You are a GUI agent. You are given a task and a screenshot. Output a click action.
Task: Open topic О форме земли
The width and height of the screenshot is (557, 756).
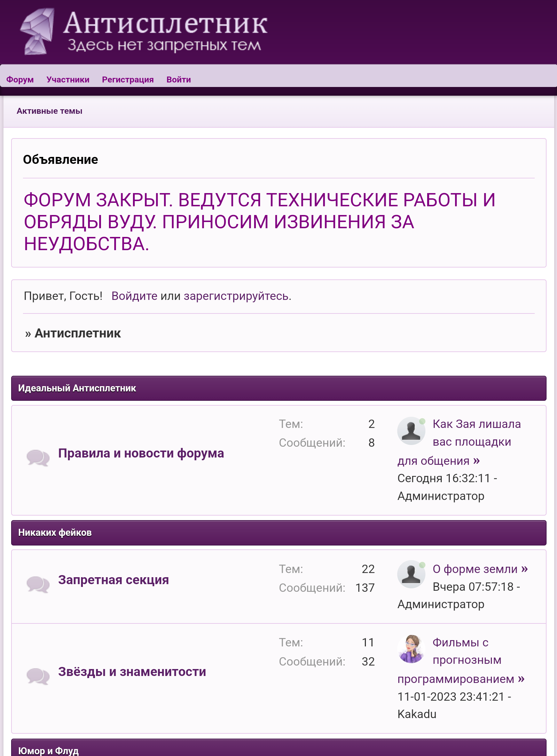click(475, 569)
